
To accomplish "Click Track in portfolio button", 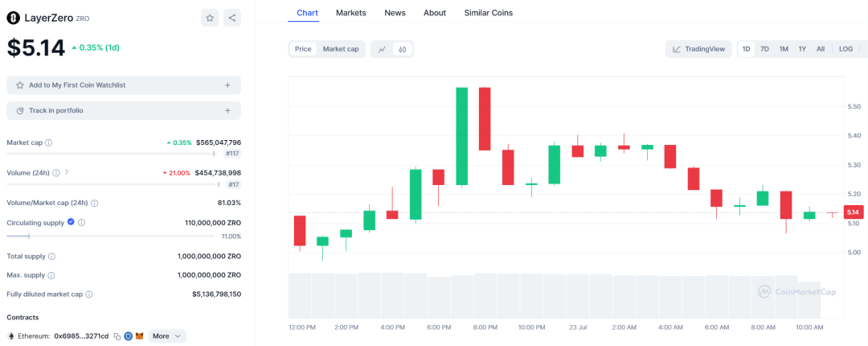I will [x=124, y=110].
